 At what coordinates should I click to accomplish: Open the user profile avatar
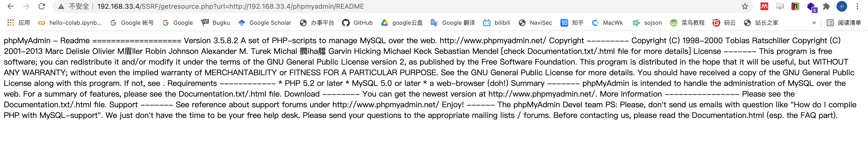point(842,6)
